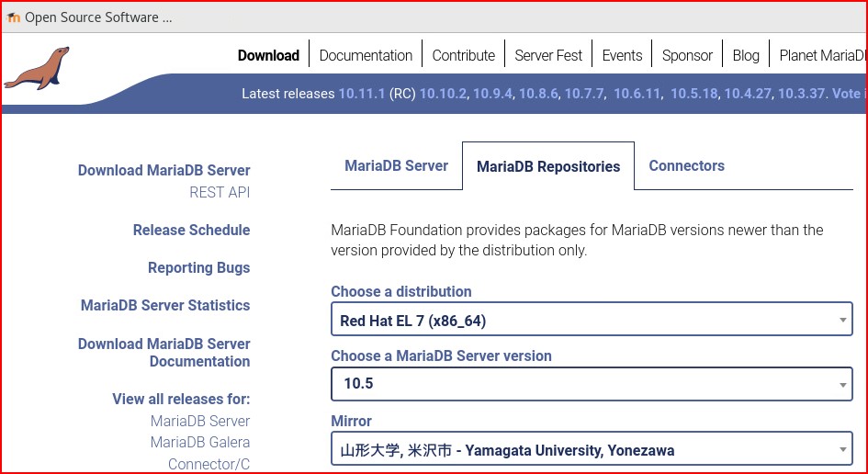The image size is (868, 474).
Task: Open the Download menu item
Action: [268, 55]
